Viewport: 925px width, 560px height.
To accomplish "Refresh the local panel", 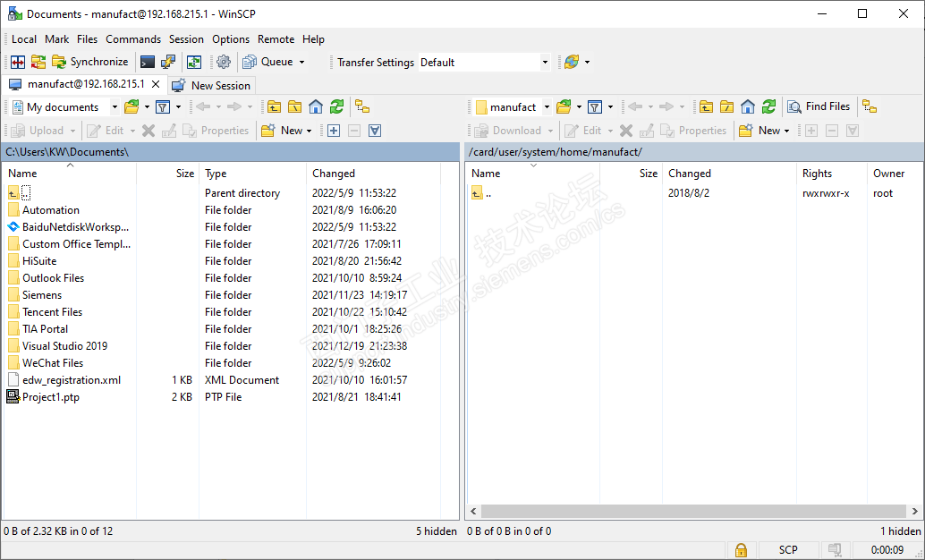I will tap(337, 106).
